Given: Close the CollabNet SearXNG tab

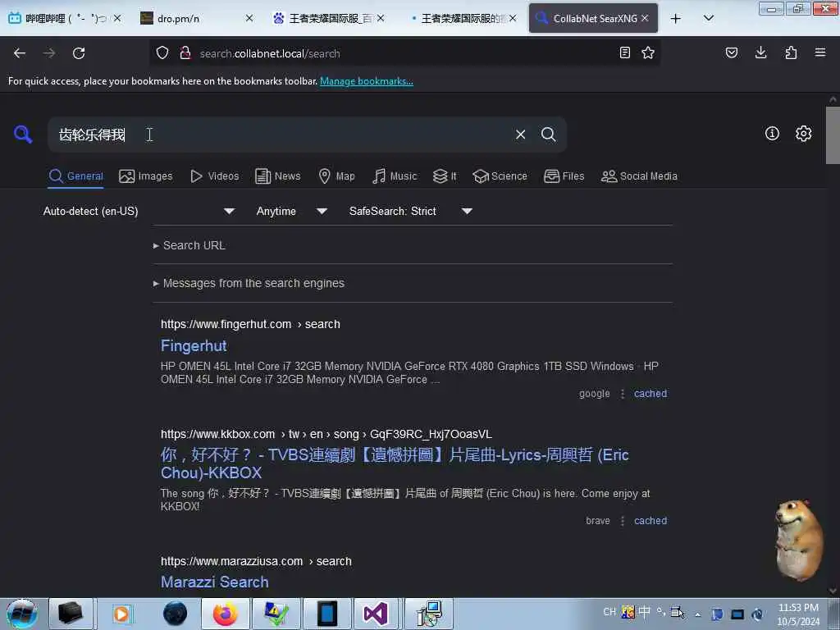Looking at the screenshot, I should (645, 18).
